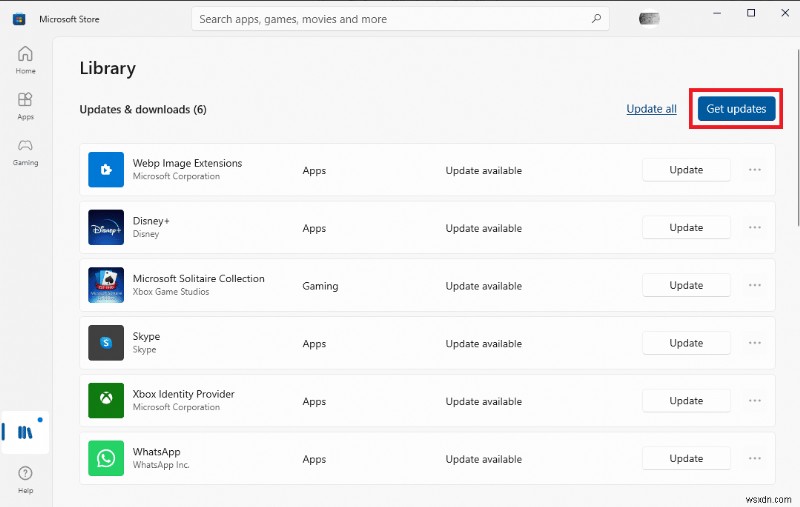Viewport: 800px width, 507px height.
Task: Go to Apps section in sidebar
Action: (x=25, y=105)
